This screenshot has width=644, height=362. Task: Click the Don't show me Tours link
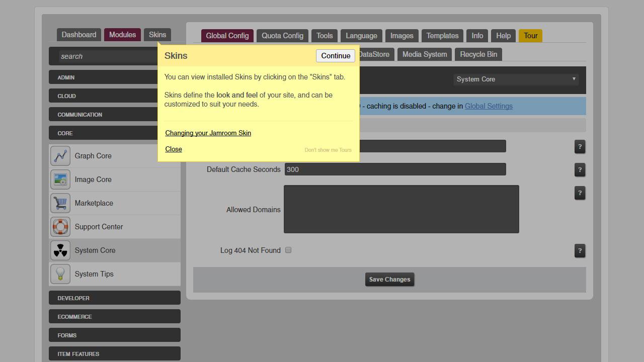328,150
